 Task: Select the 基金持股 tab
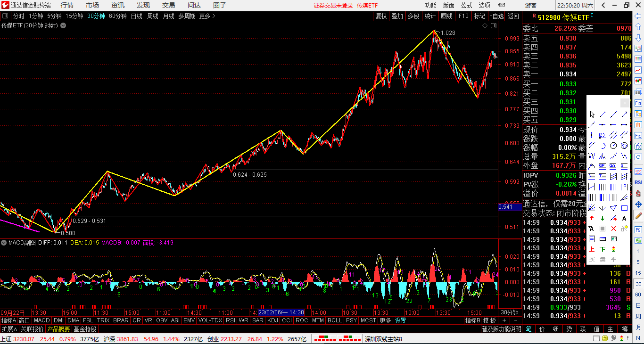[x=85, y=329]
